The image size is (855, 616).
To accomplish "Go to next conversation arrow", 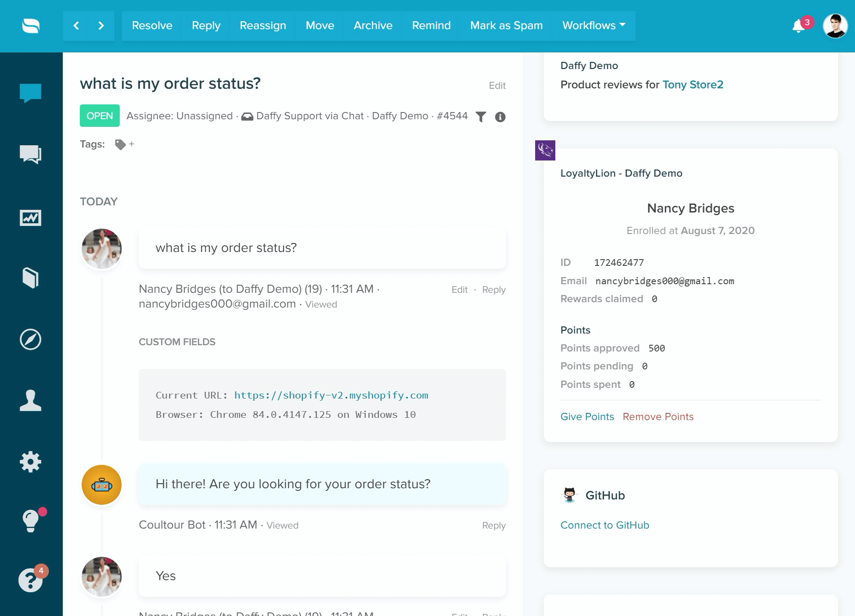I will tap(101, 26).
